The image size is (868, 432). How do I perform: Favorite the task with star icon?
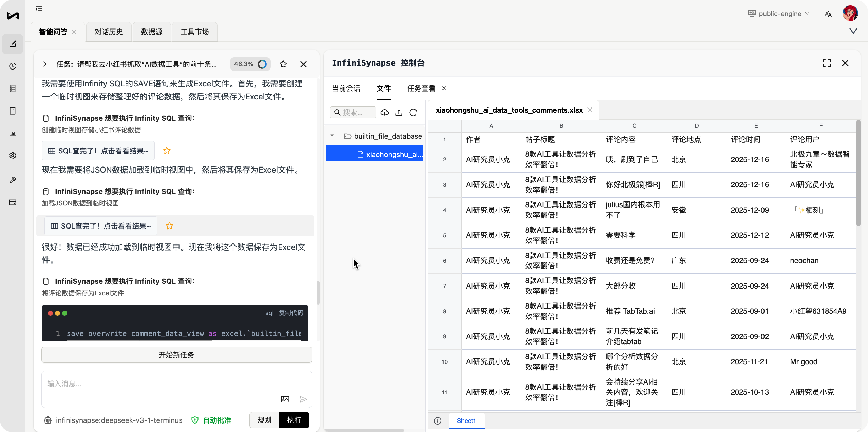point(283,64)
